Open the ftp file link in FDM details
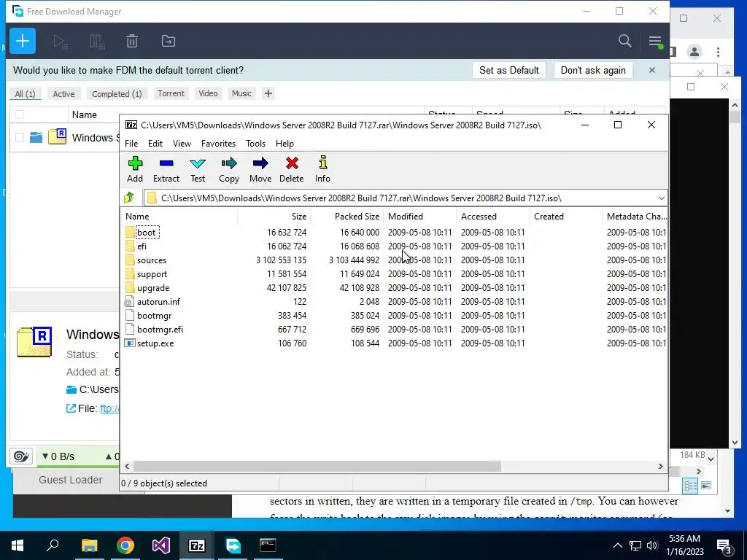 [x=109, y=408]
